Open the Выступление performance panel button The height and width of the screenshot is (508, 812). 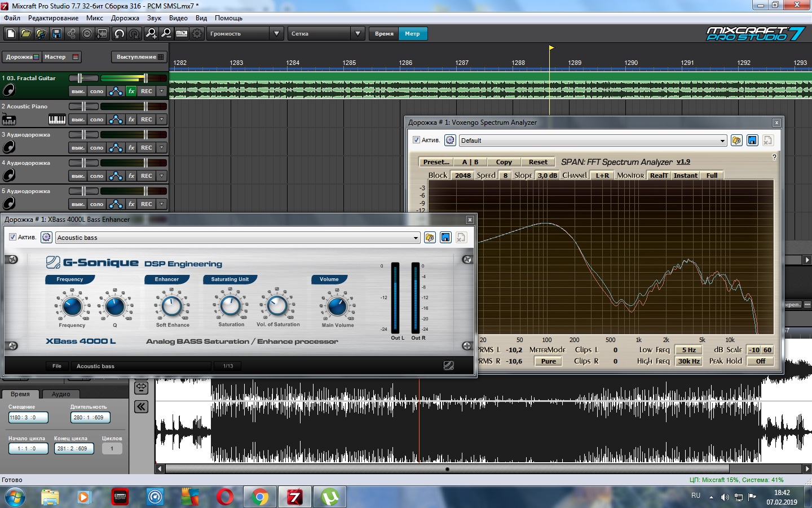[x=140, y=57]
